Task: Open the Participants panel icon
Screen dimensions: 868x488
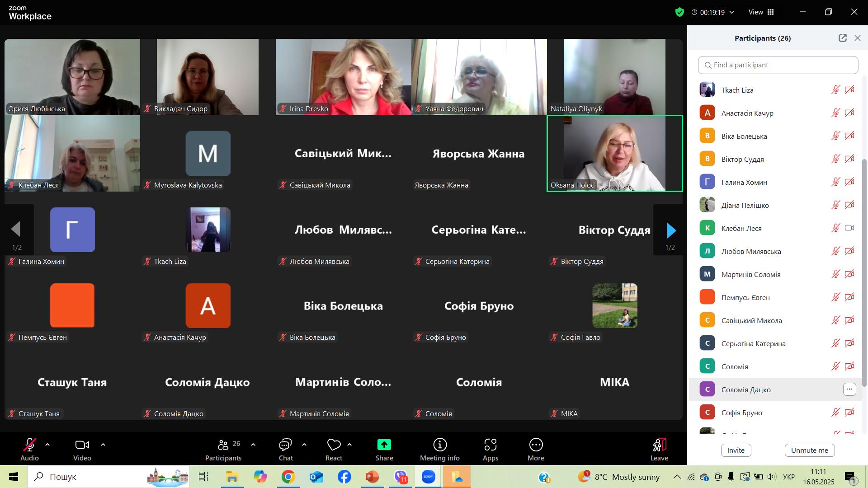Action: click(x=223, y=445)
